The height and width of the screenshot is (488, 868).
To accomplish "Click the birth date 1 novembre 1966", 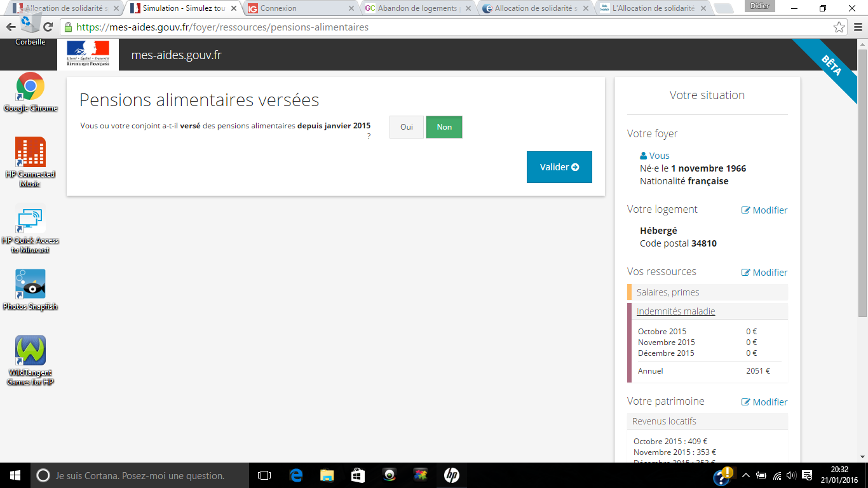I will 709,168.
